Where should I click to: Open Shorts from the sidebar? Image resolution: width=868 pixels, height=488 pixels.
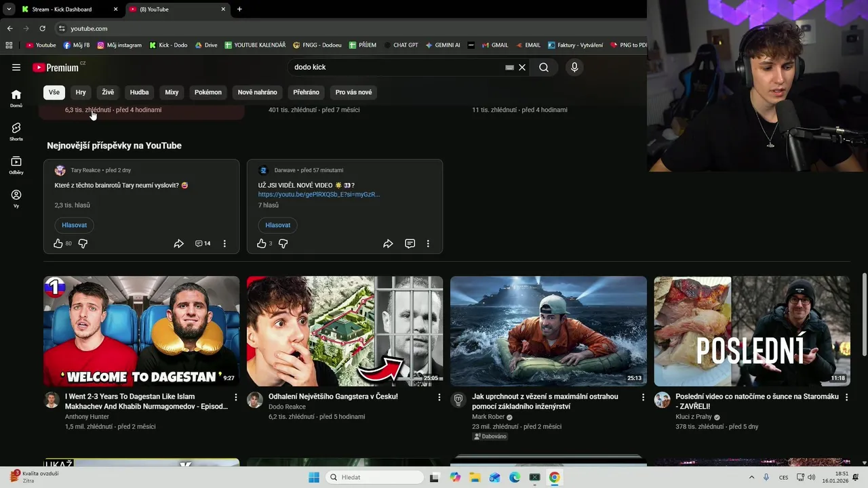pyautogui.click(x=16, y=131)
